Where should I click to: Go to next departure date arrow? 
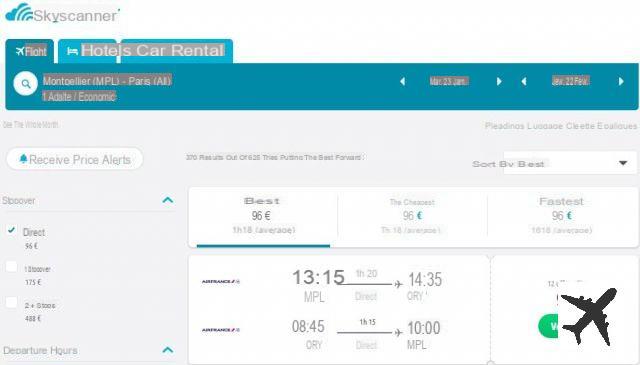click(499, 81)
